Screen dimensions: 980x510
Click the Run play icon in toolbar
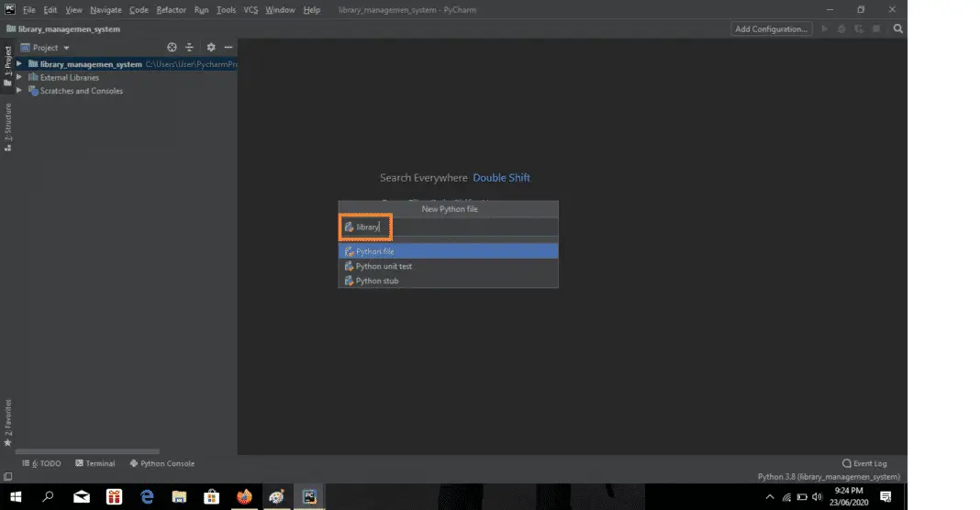(825, 28)
